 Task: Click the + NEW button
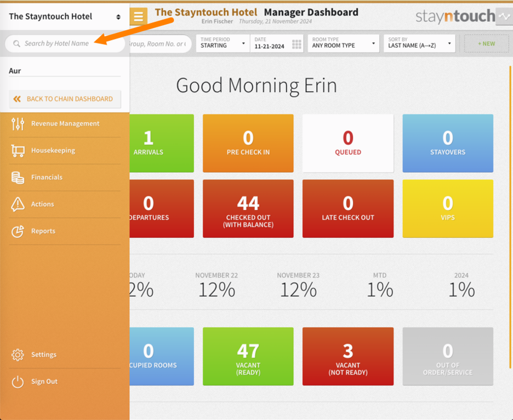486,43
